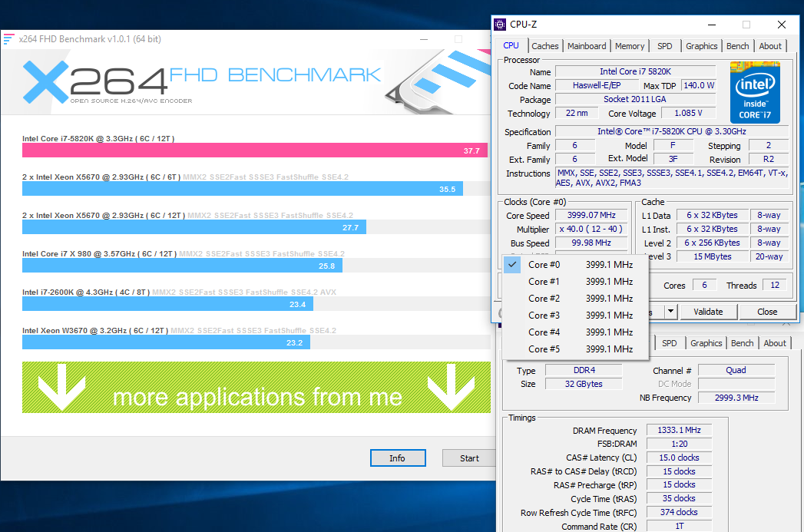Screen dimensions: 804x532
Task: Select Core #2 in the core list
Action: pos(575,299)
